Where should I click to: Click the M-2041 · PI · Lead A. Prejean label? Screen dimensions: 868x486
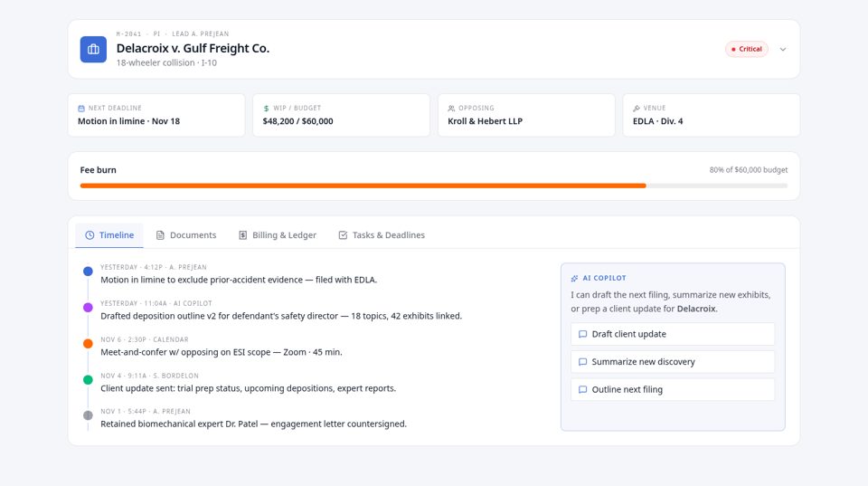172,33
